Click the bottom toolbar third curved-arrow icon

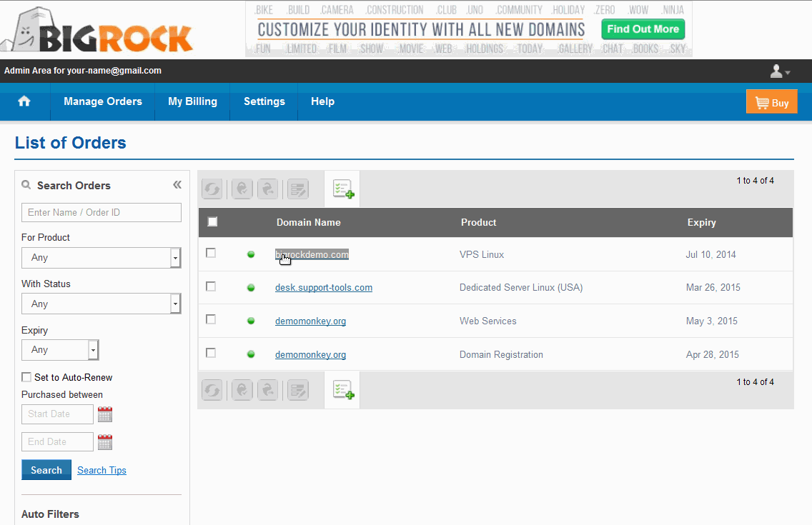(x=268, y=390)
